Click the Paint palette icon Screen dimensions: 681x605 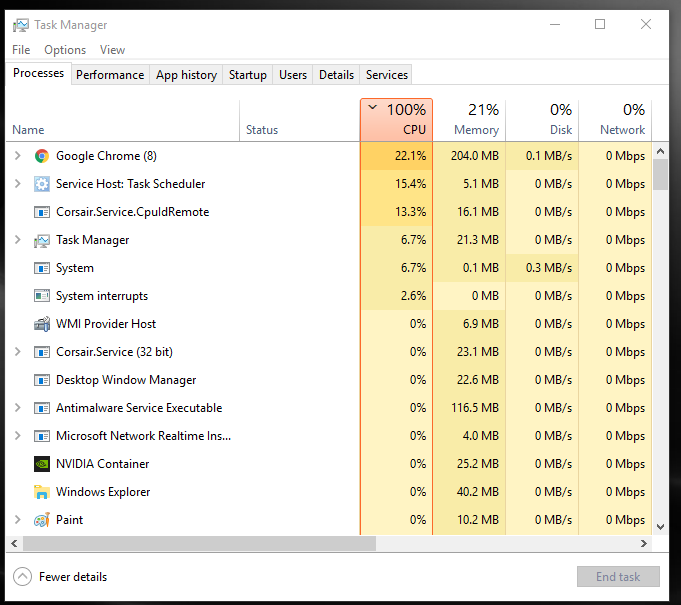click(42, 520)
